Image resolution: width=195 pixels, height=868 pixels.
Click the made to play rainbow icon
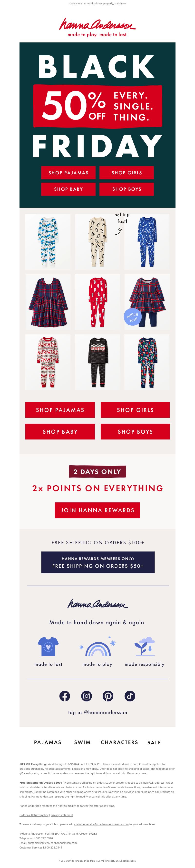pyautogui.click(x=98, y=647)
